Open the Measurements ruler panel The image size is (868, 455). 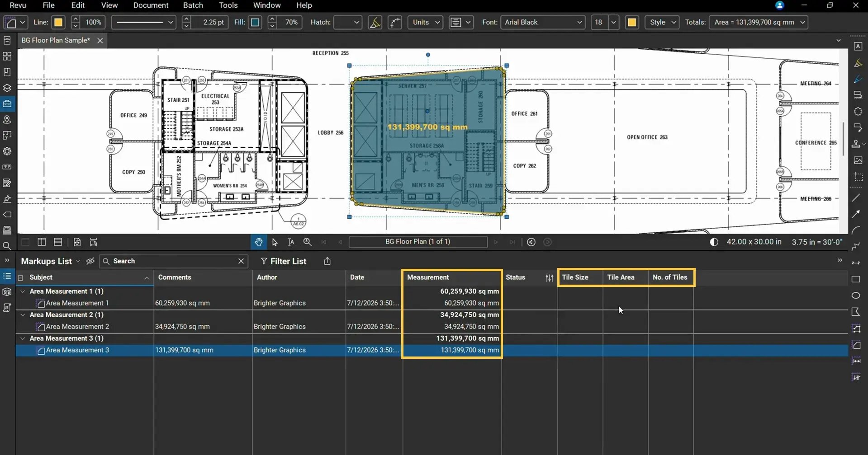tap(7, 167)
